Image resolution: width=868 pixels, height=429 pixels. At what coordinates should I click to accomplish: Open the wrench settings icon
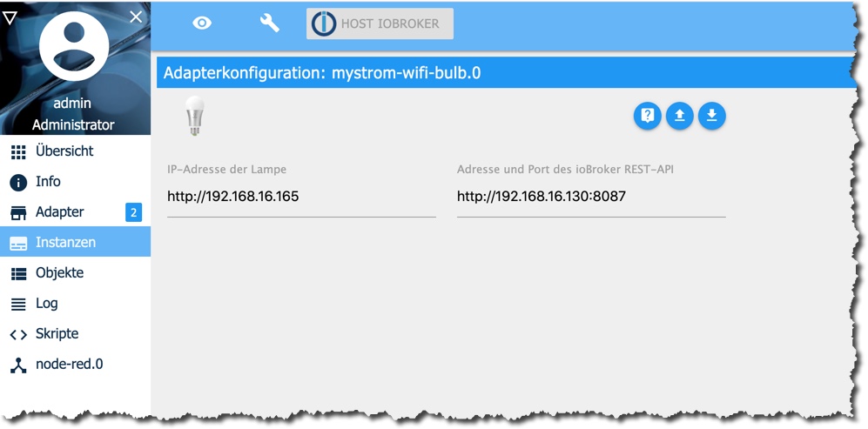(270, 23)
